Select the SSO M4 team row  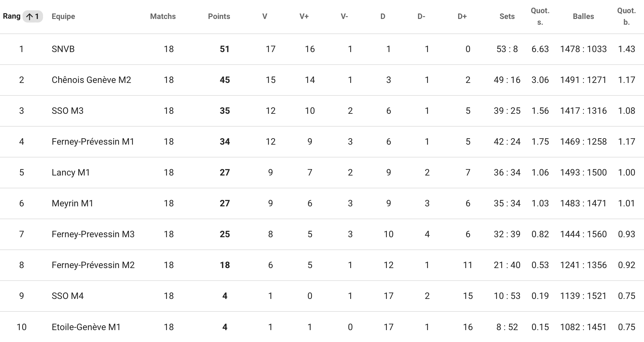tap(322, 296)
